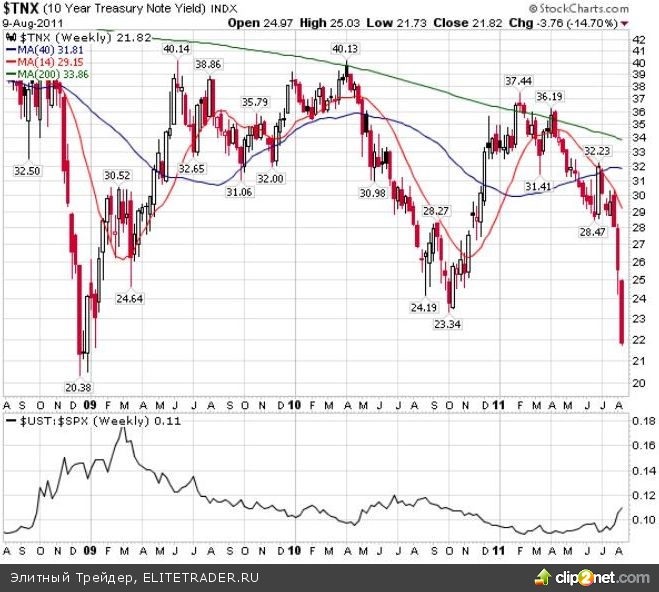
Task: Click the '10' year marker on upper axis
Action: click(295, 405)
